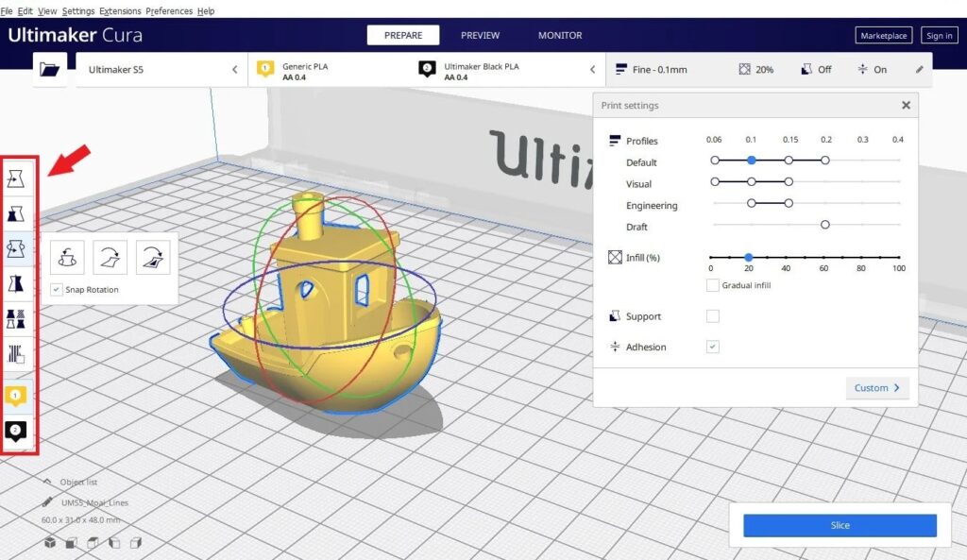Image resolution: width=967 pixels, height=560 pixels.
Task: Select the Rotate tool in sidebar
Action: point(16,249)
